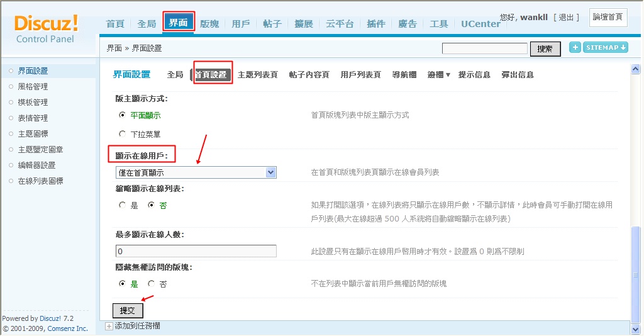Choose 是 for 縮略顯示在線列表
644x336 pixels.
122,205
